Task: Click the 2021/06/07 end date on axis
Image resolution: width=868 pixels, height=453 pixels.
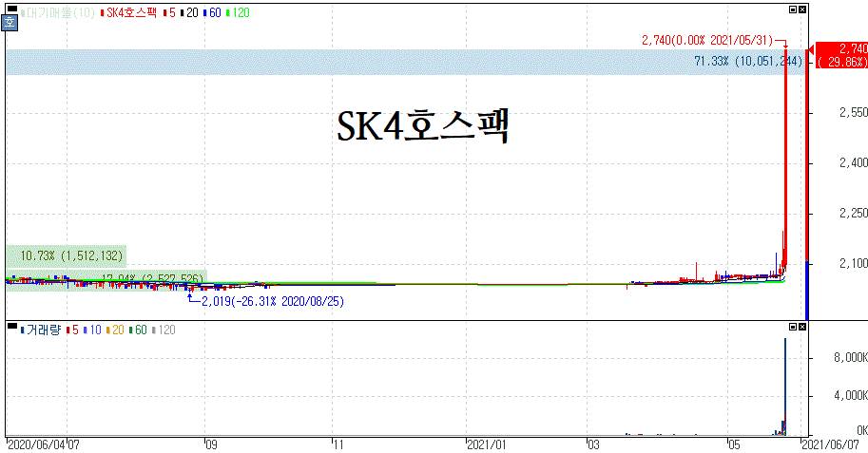Action: click(x=830, y=444)
